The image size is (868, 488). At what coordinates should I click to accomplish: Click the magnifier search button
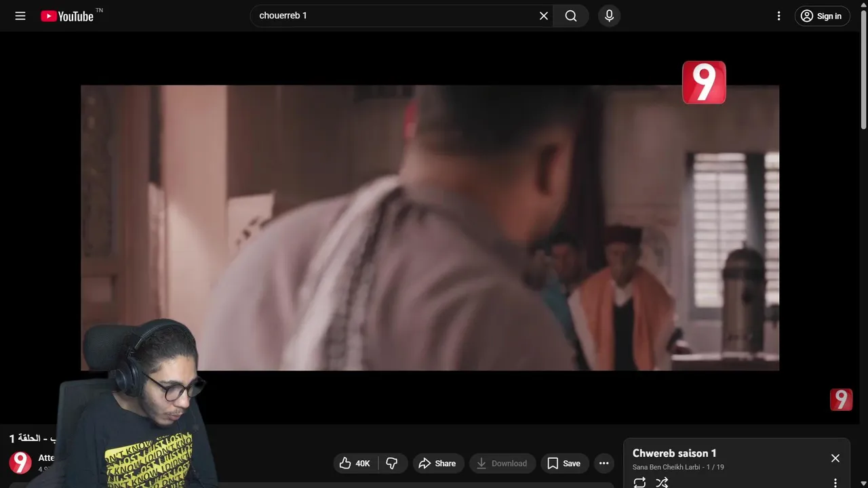coord(571,16)
